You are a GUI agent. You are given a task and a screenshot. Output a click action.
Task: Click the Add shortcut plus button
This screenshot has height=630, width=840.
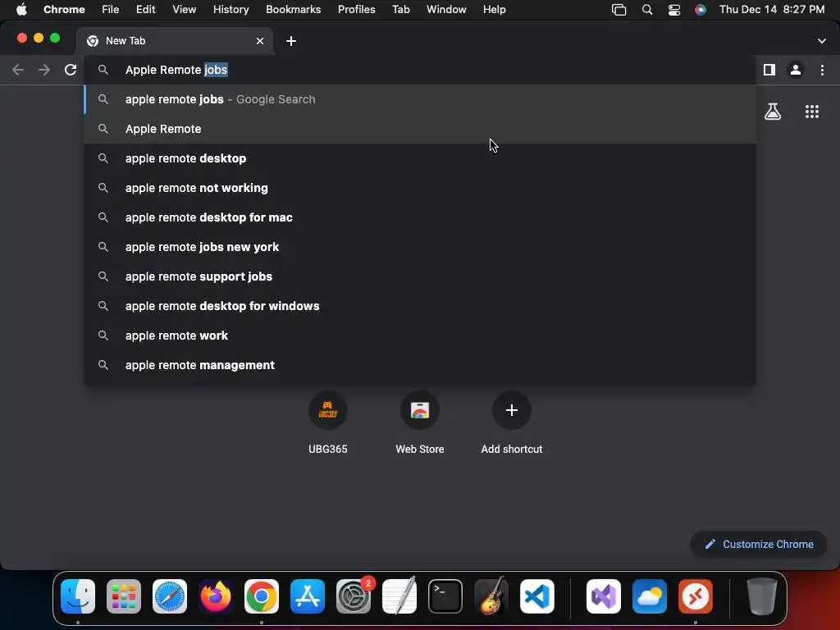512,410
